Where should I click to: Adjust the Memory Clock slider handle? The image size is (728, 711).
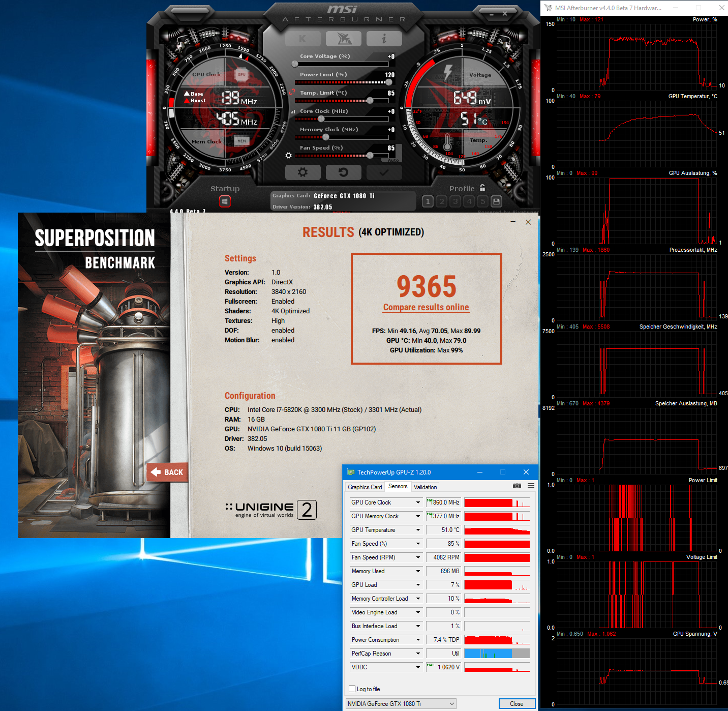click(x=326, y=137)
